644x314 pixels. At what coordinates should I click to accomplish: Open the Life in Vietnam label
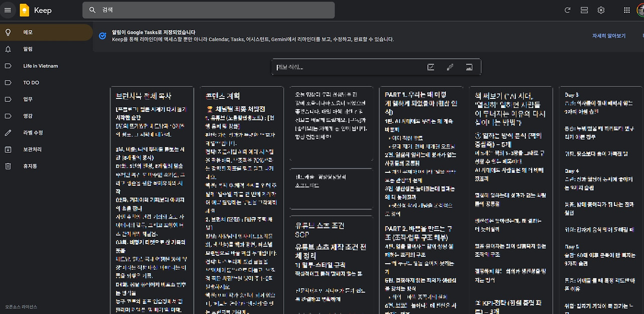41,65
